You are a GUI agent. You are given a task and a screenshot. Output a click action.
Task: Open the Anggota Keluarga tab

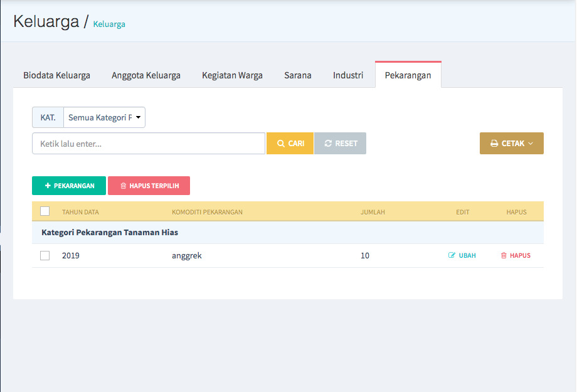146,75
